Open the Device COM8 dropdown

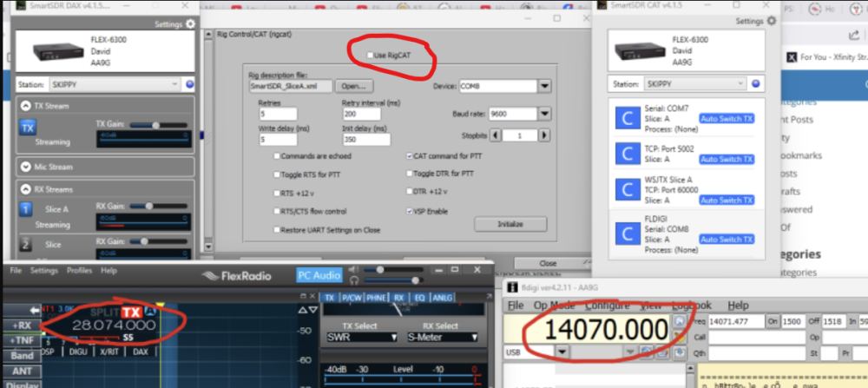click(x=545, y=86)
